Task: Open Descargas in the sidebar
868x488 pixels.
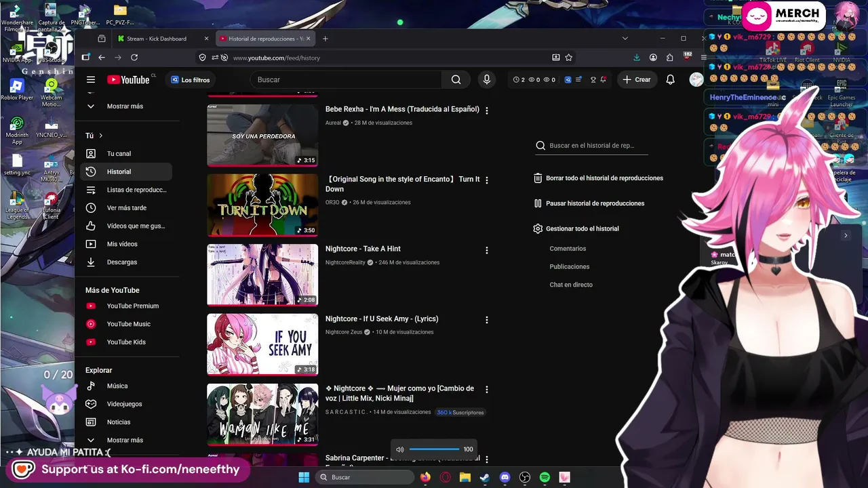Action: pos(125,262)
